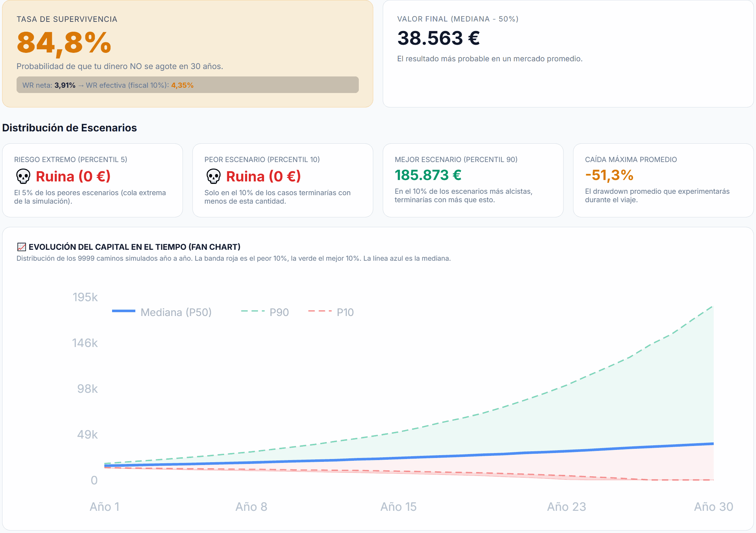Click the 0 y-axis label
756x533 pixels.
click(x=94, y=481)
